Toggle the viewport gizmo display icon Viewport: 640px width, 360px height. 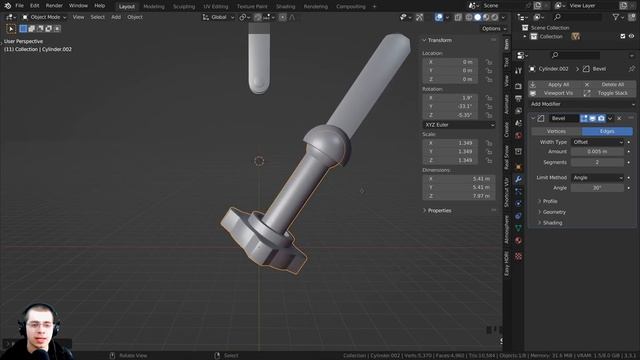[x=420, y=17]
